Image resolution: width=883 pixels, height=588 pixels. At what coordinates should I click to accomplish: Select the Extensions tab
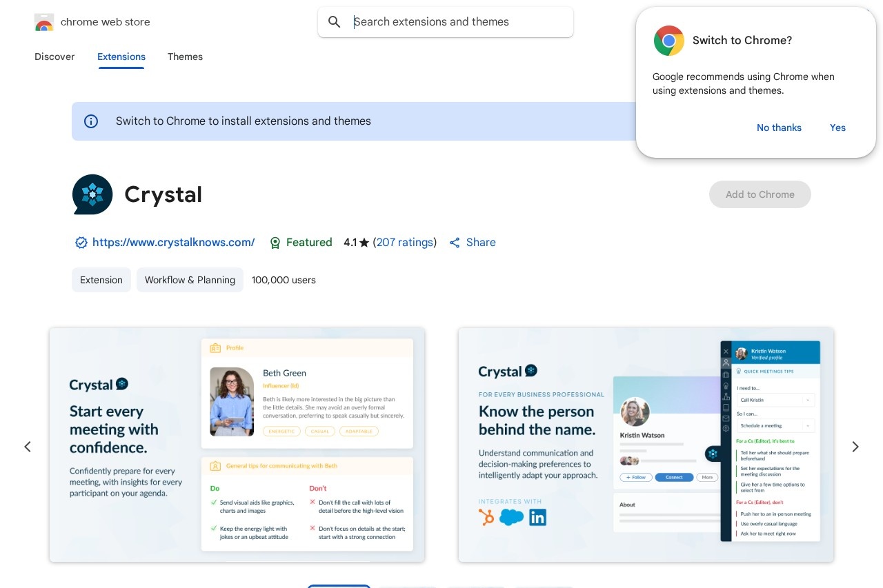(121, 57)
